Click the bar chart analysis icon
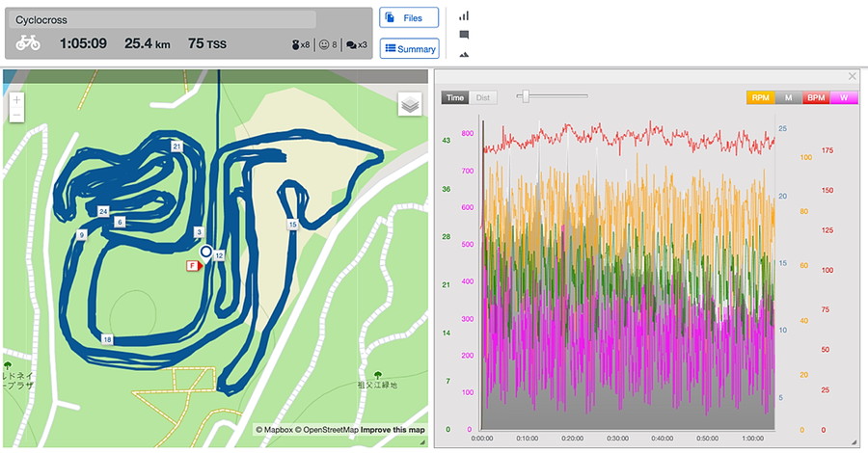The image size is (868, 453). (464, 15)
